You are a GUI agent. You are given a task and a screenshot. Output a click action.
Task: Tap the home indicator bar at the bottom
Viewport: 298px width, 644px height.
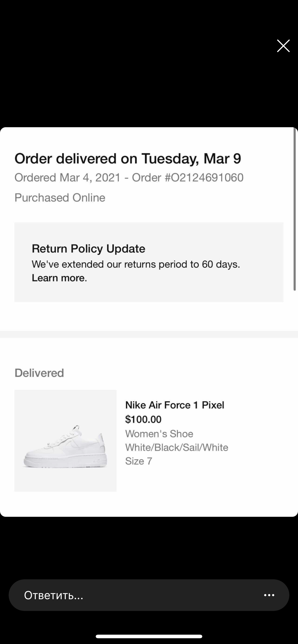pos(149,636)
